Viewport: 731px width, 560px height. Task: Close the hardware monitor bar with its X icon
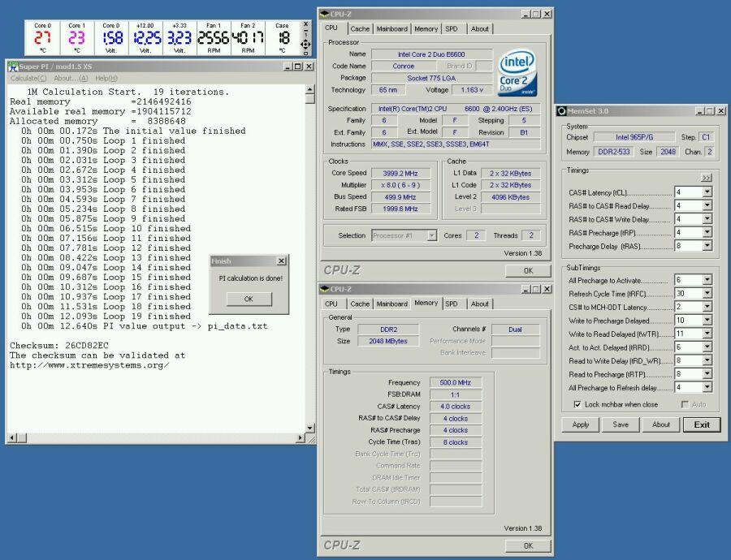click(x=306, y=24)
